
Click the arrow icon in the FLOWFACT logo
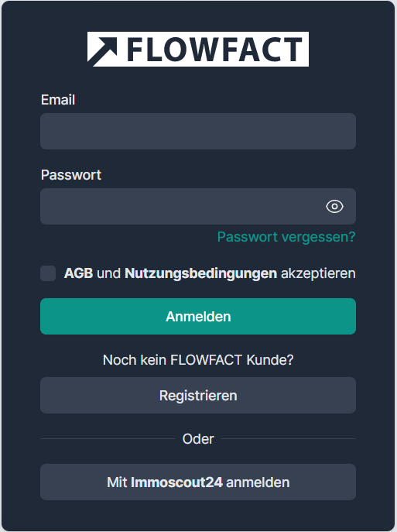102,50
